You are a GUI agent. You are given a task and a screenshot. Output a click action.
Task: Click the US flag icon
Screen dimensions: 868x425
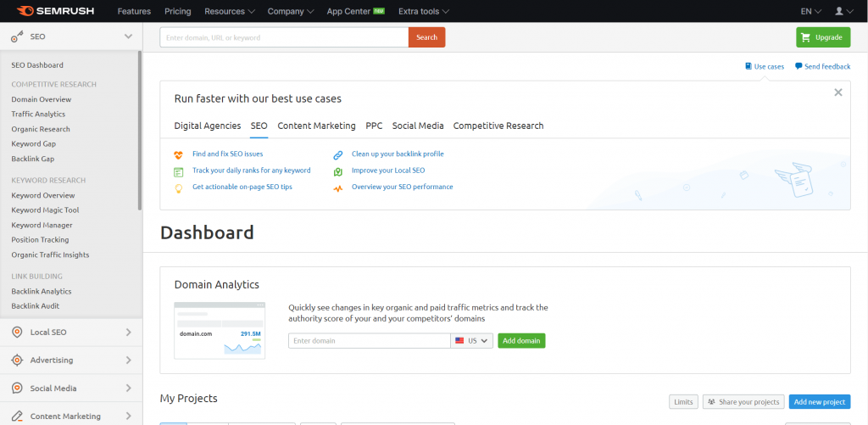[459, 341]
